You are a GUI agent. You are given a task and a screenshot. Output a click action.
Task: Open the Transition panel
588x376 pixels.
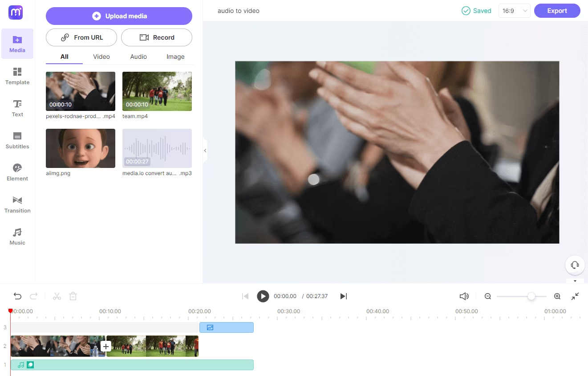(x=17, y=204)
